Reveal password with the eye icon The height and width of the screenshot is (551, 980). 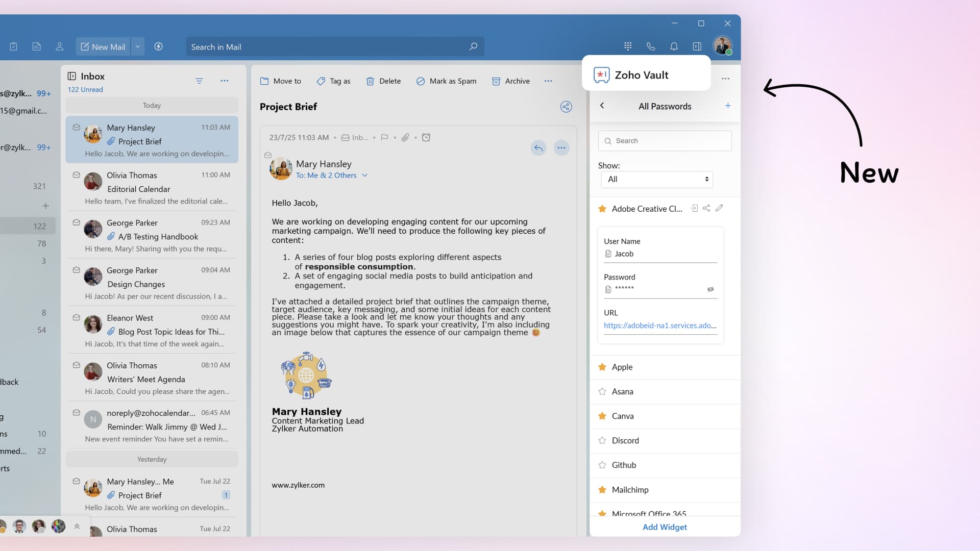pyautogui.click(x=710, y=289)
